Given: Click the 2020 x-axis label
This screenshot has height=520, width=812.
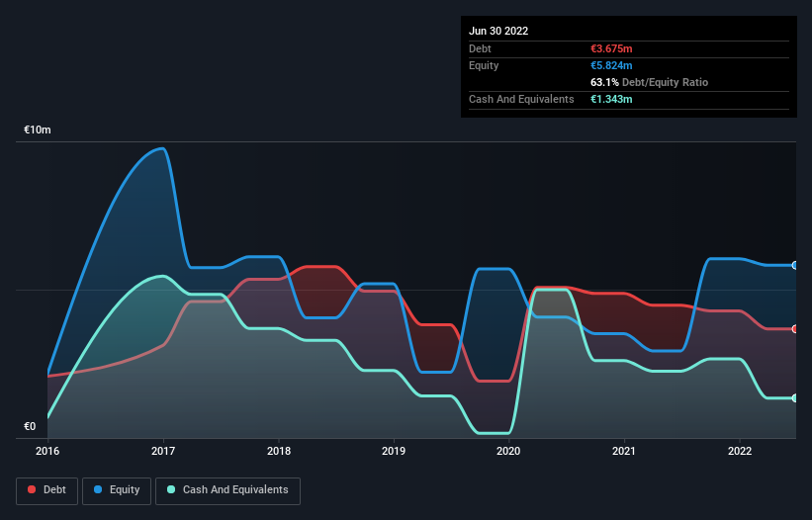Looking at the screenshot, I should click(508, 451).
